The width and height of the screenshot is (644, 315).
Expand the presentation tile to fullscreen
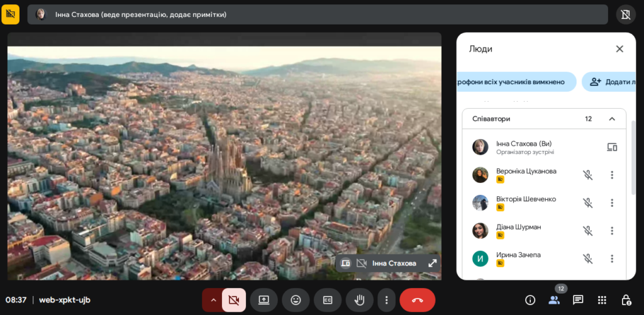(x=433, y=263)
